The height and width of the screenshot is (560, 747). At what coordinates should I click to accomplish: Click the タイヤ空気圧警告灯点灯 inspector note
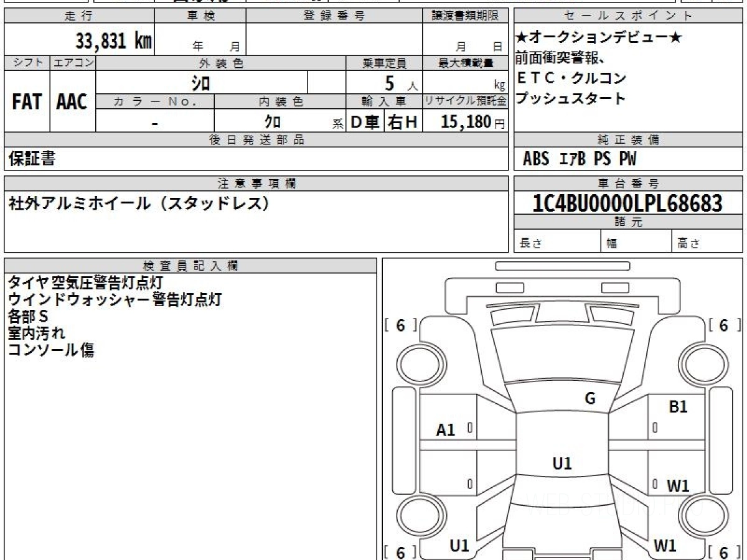(85, 283)
